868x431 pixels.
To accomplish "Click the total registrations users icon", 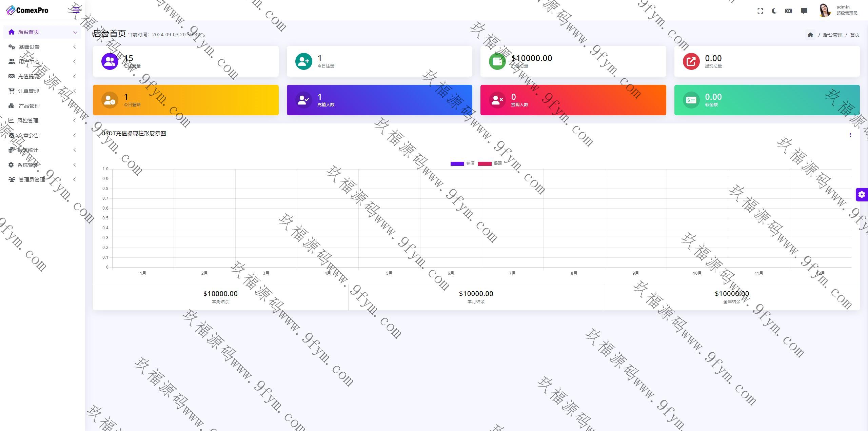I will [x=110, y=61].
